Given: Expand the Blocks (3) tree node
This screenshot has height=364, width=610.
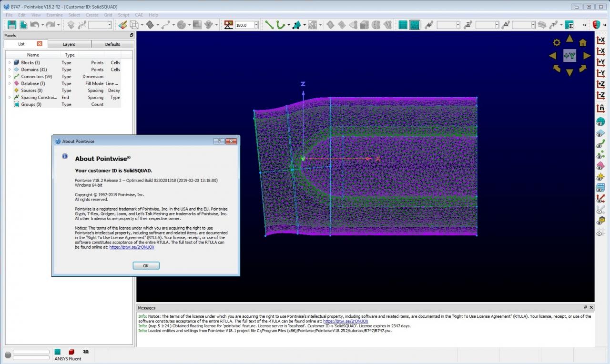Looking at the screenshot, I should pos(10,62).
